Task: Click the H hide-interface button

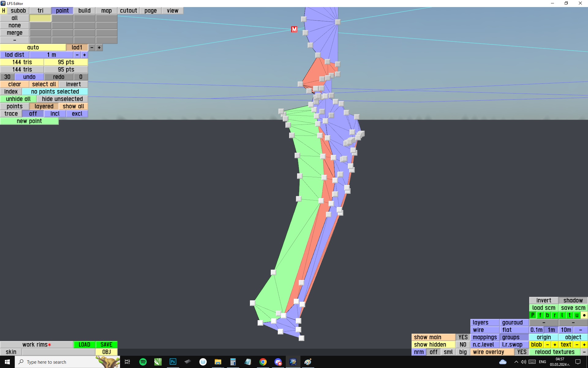Action: point(3,11)
